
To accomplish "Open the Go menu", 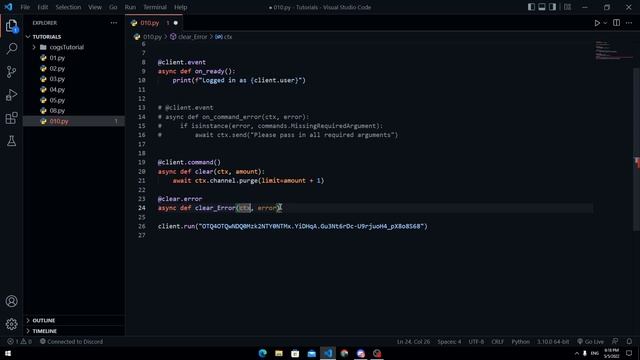I will 113,7.
